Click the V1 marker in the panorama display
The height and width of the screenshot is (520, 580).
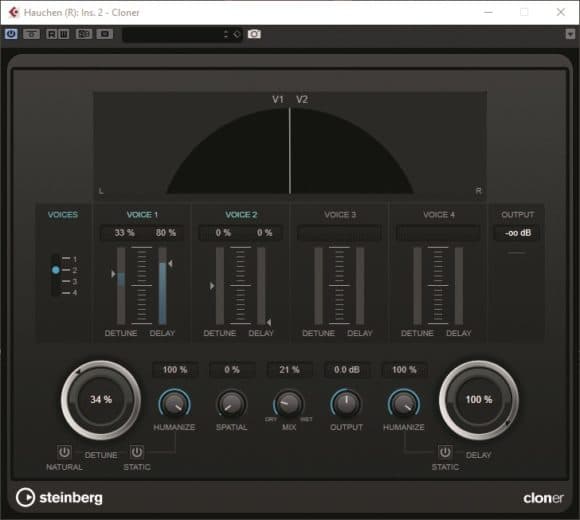[278, 99]
